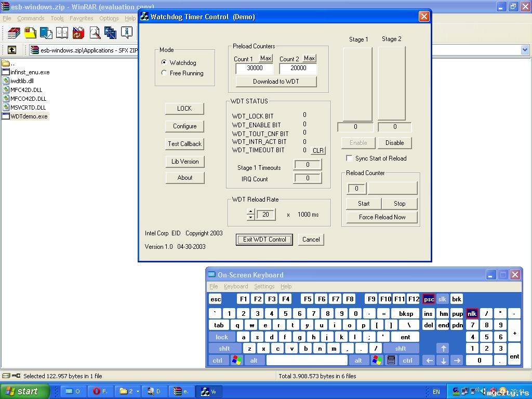Open the Commands menu in WinRAR
The image size is (532, 399).
click(x=31, y=18)
